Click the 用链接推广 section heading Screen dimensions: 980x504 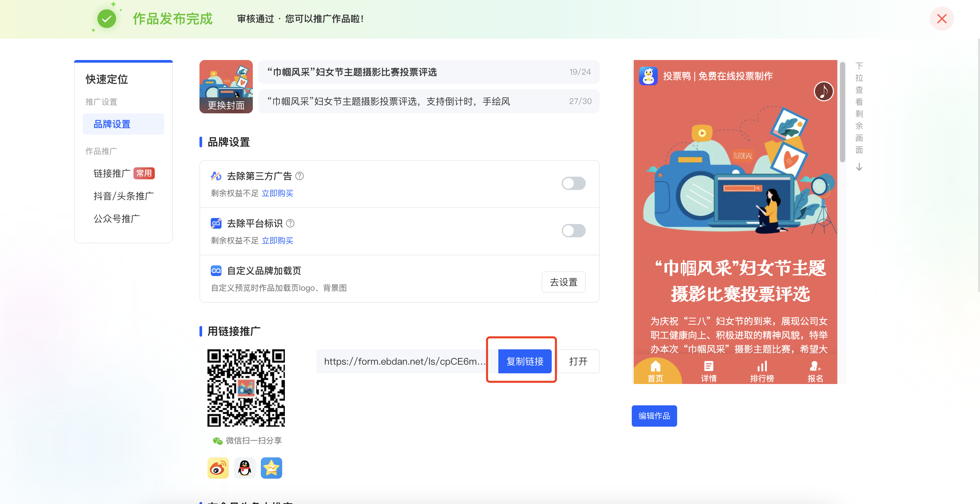[233, 331]
